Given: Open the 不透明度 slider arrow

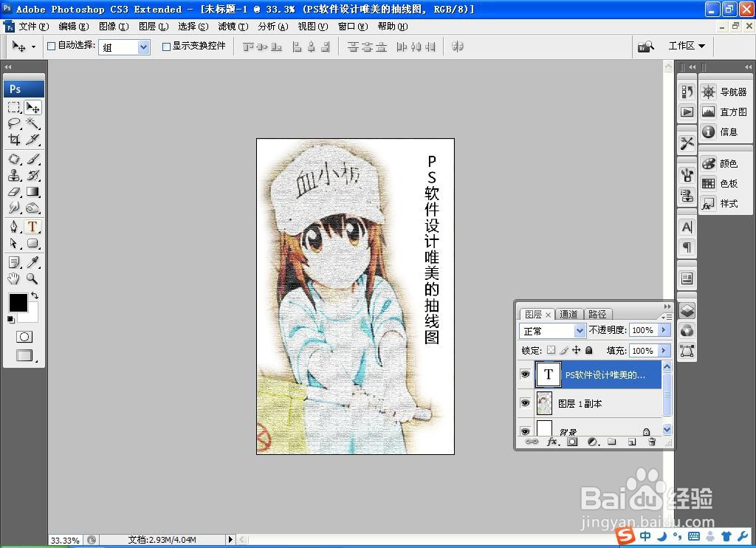Looking at the screenshot, I should (x=664, y=330).
